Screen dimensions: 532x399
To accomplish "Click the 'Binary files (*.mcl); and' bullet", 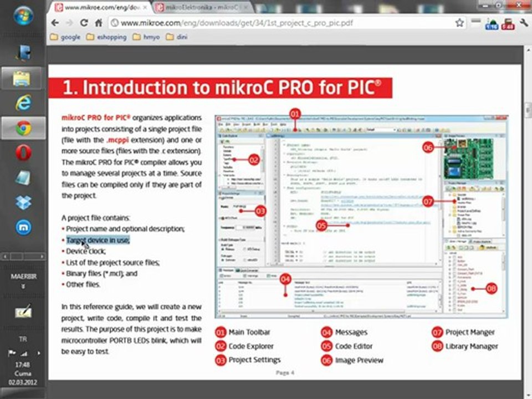I will coord(101,273).
